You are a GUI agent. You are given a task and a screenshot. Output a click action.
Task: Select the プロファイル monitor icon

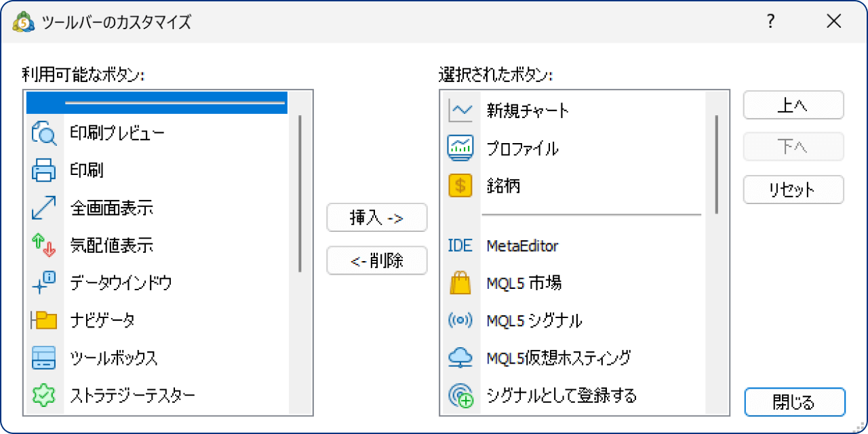pos(459,148)
